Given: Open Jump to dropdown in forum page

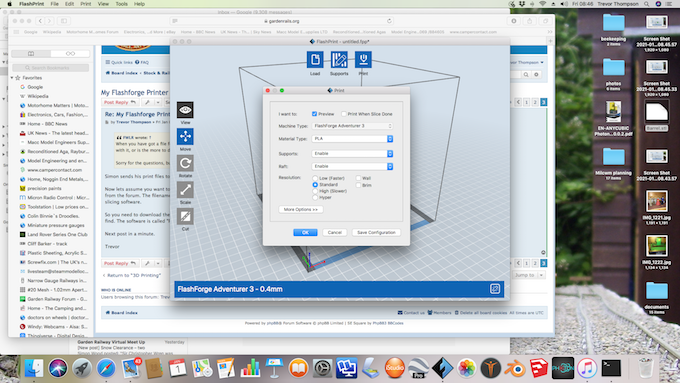Looking at the screenshot, I should pos(529,275).
